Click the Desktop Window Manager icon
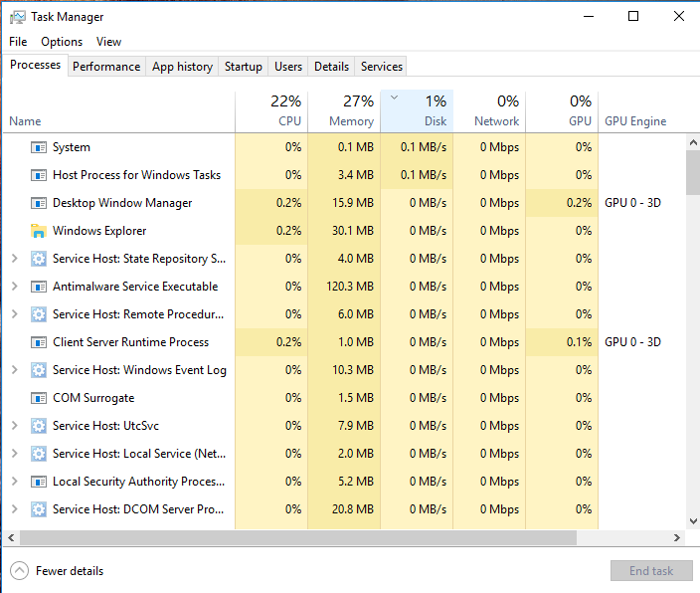 tap(39, 203)
